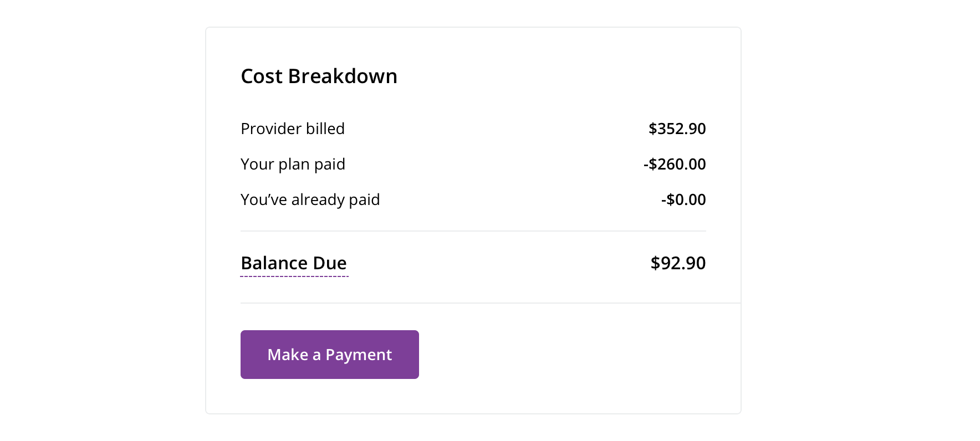Click the word Due in Balance Due
980x441 pixels.
click(x=330, y=263)
